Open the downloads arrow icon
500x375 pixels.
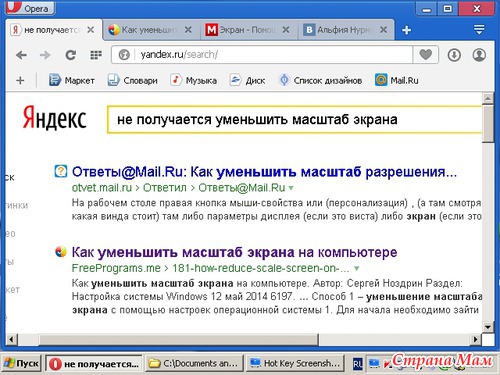coord(454,55)
